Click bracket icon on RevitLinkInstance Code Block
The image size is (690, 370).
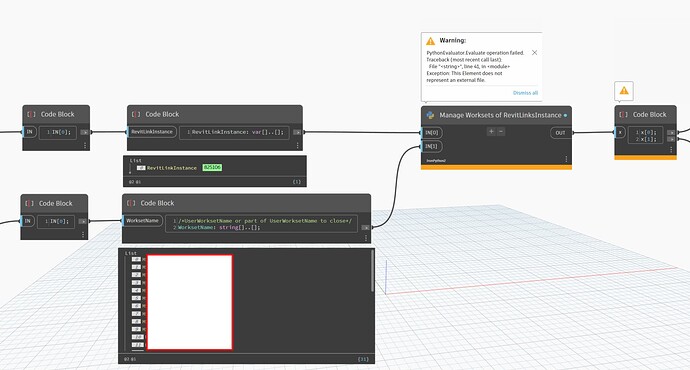coord(136,114)
